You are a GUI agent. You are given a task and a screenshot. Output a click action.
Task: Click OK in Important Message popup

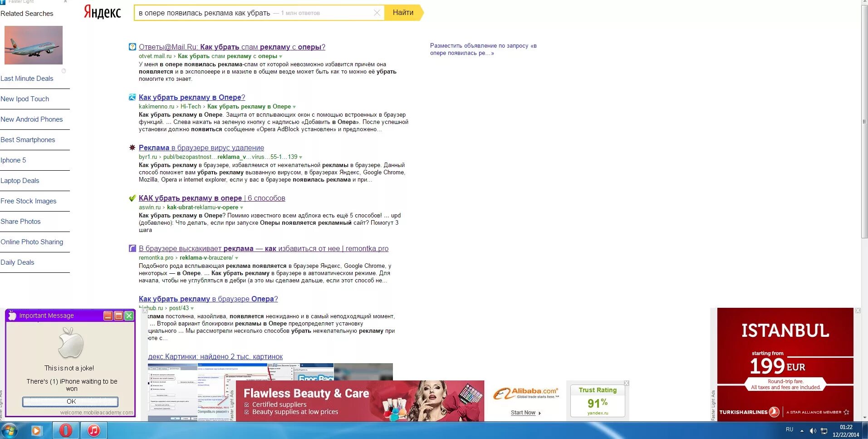[71, 401]
